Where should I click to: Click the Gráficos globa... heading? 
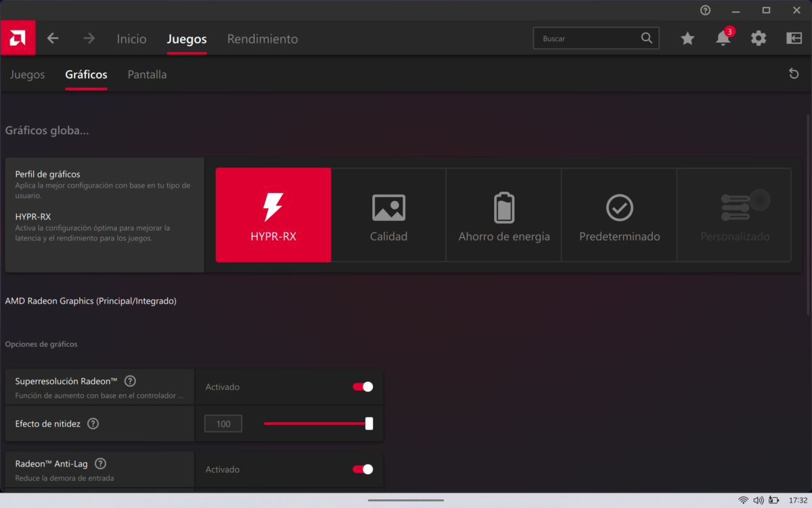tap(47, 130)
